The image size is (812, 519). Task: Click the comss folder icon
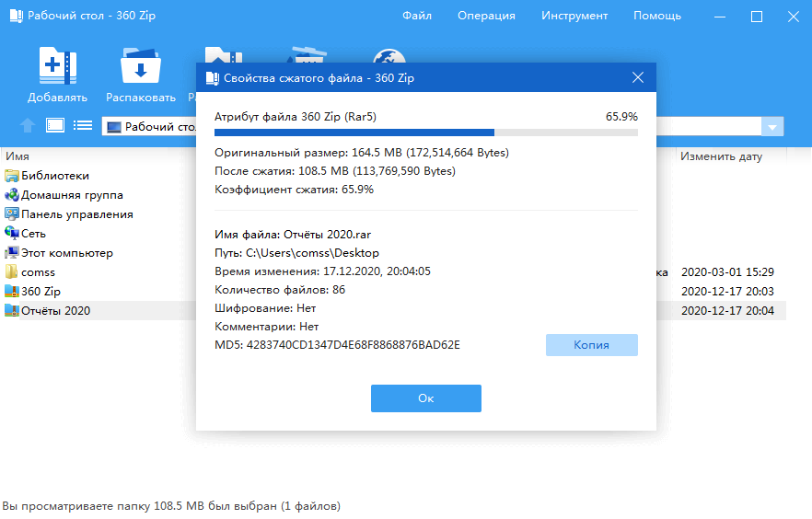pos(11,272)
